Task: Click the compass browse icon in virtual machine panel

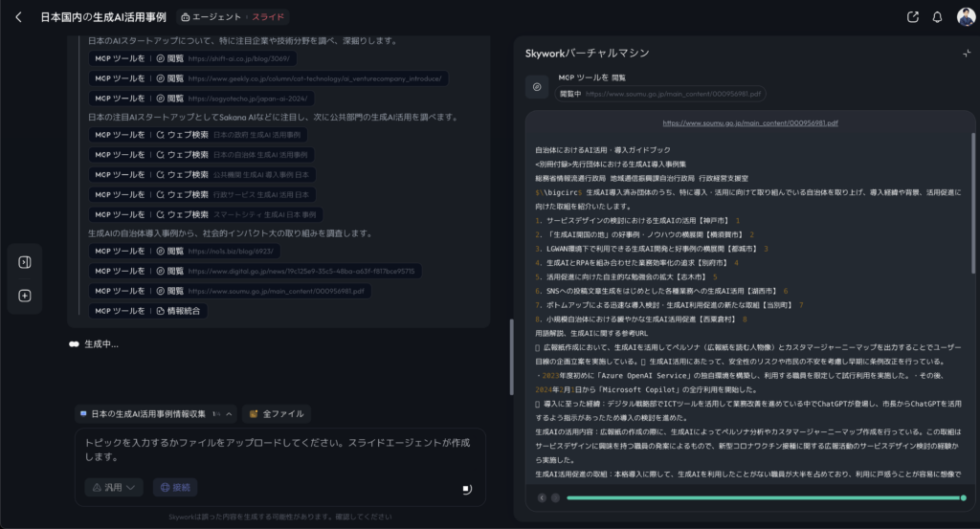Action: click(x=538, y=87)
